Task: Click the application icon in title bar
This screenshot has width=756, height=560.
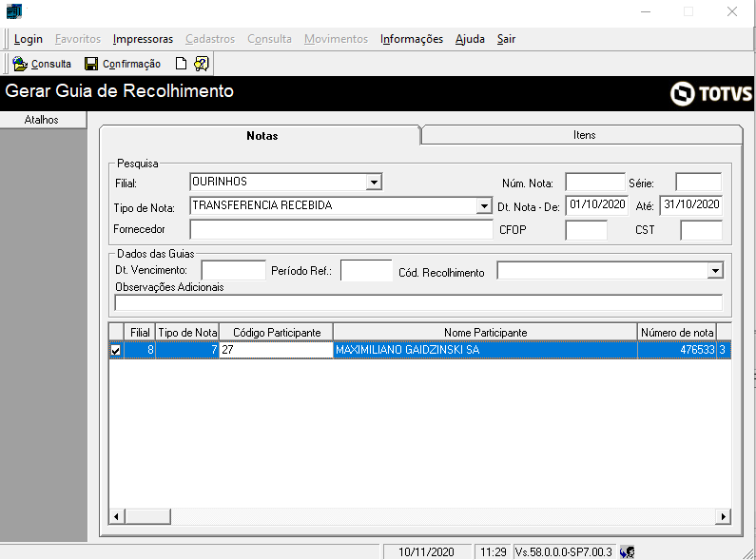Action: (14, 11)
